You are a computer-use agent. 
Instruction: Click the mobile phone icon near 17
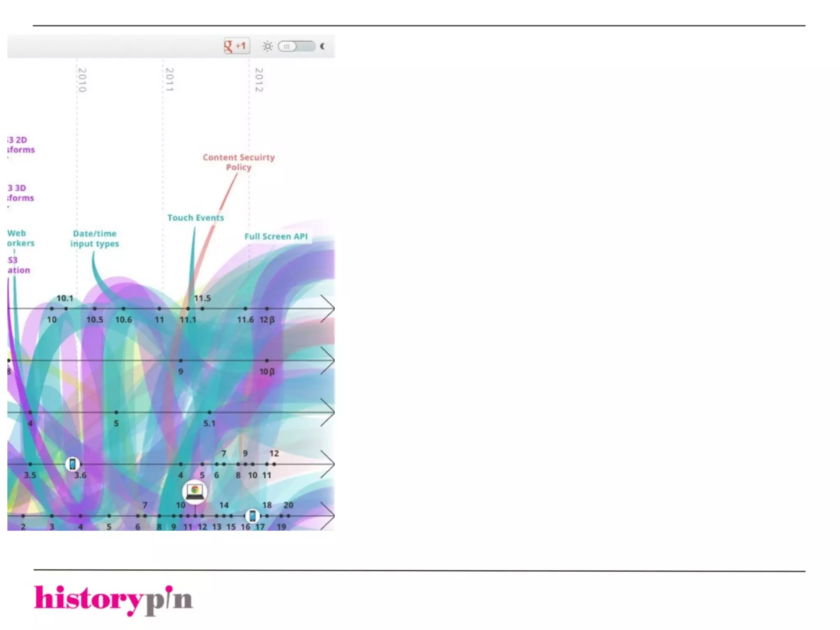pos(253,516)
